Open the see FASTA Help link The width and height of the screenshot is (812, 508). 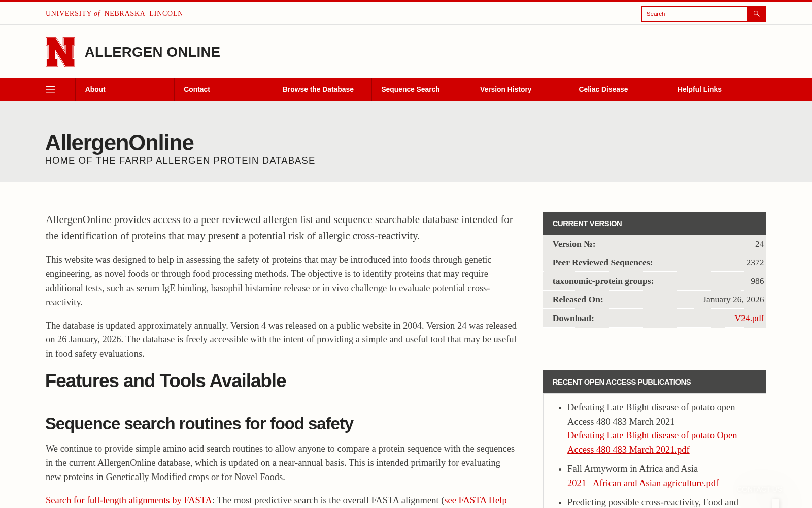[x=476, y=500]
